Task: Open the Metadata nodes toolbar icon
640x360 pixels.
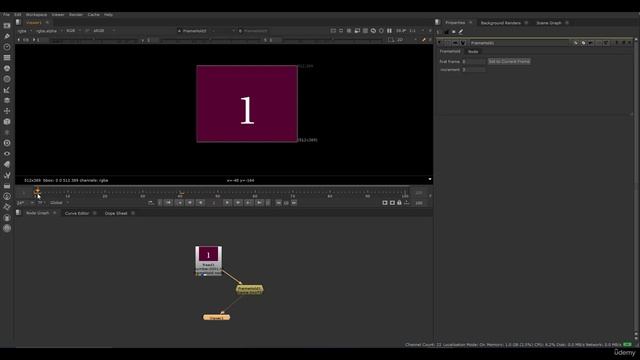Action: click(x=7, y=164)
